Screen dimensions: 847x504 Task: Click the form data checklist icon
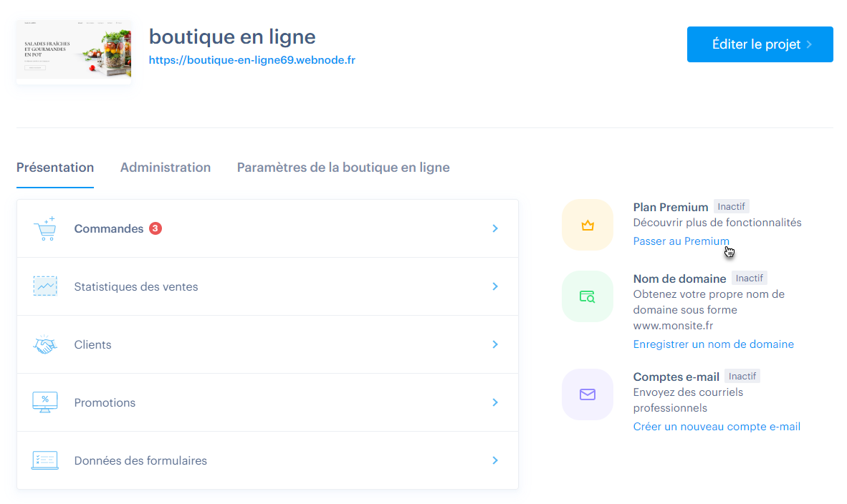(44, 460)
